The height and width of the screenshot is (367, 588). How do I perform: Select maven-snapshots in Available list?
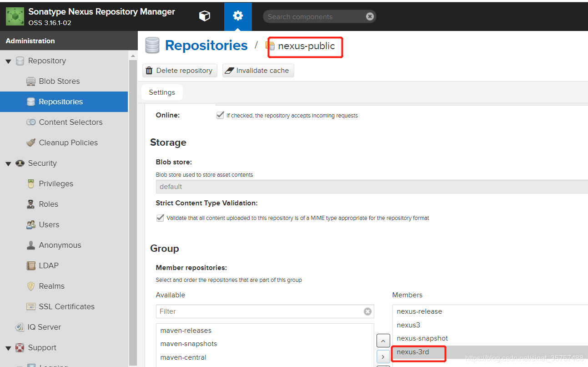click(265, 344)
